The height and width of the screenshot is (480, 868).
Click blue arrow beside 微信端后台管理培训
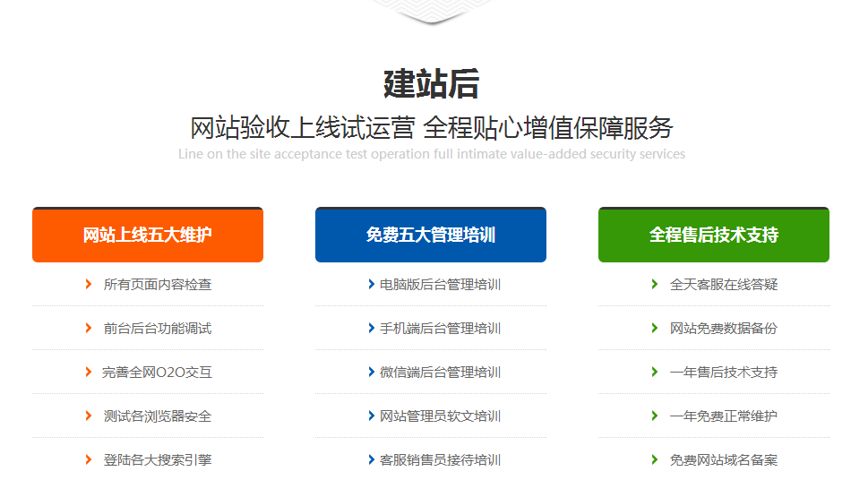pyautogui.click(x=372, y=373)
